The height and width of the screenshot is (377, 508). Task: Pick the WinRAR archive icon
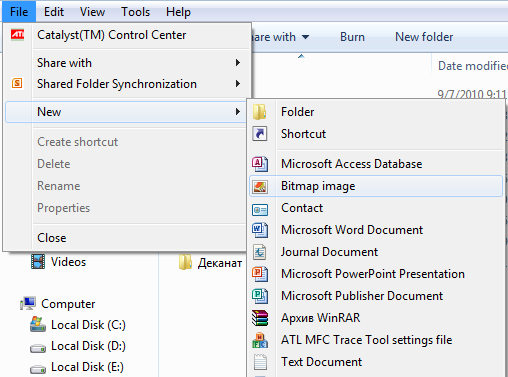tap(260, 318)
